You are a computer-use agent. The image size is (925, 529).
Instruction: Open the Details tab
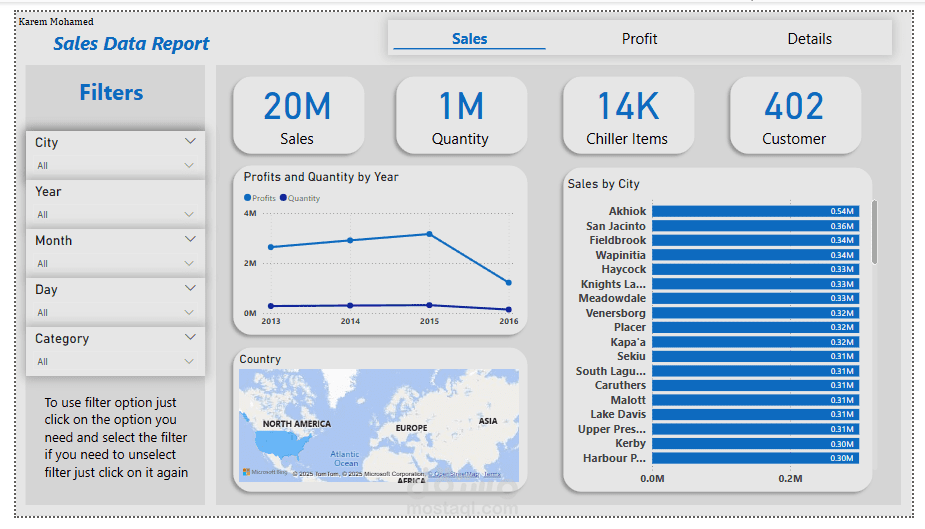(x=809, y=39)
